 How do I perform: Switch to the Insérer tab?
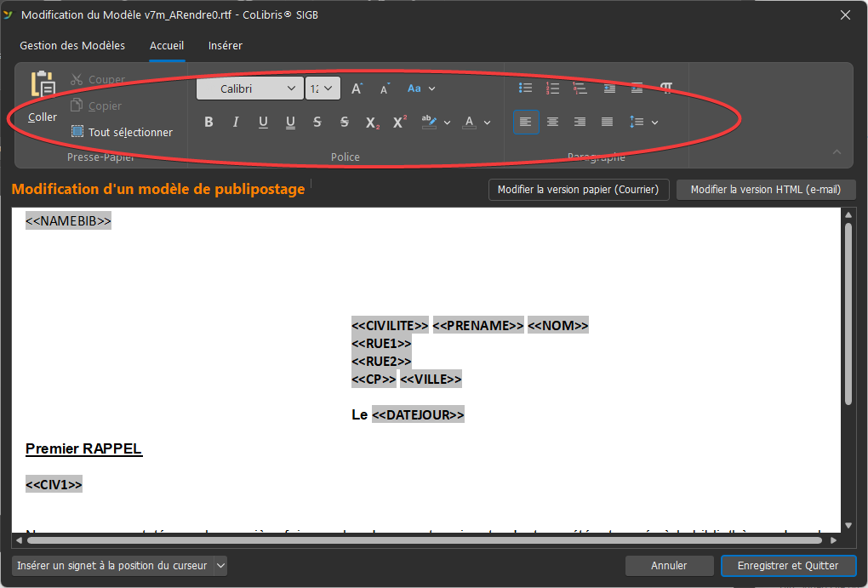tap(225, 46)
